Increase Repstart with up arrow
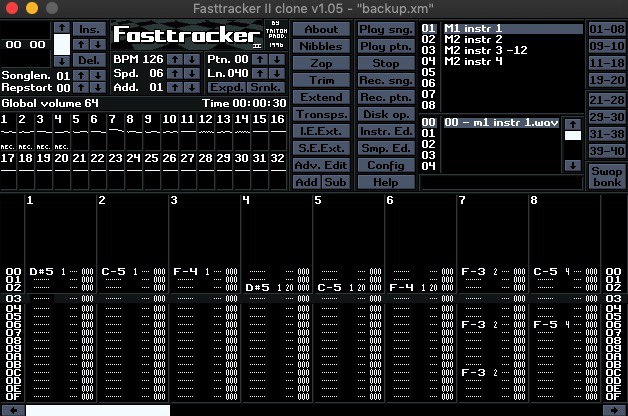The width and height of the screenshot is (628, 416). pos(81,87)
